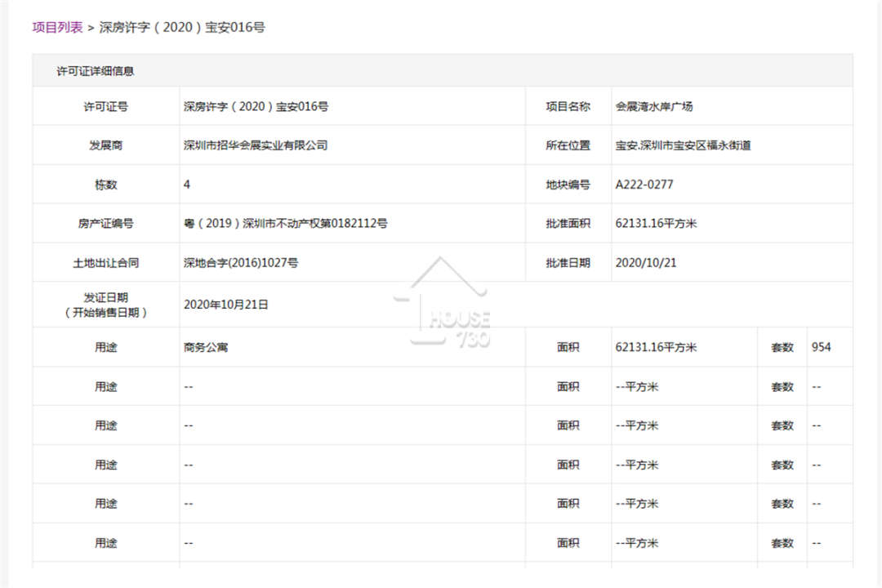Select the 套数 label beside 954
The image size is (882, 588).
coord(782,347)
